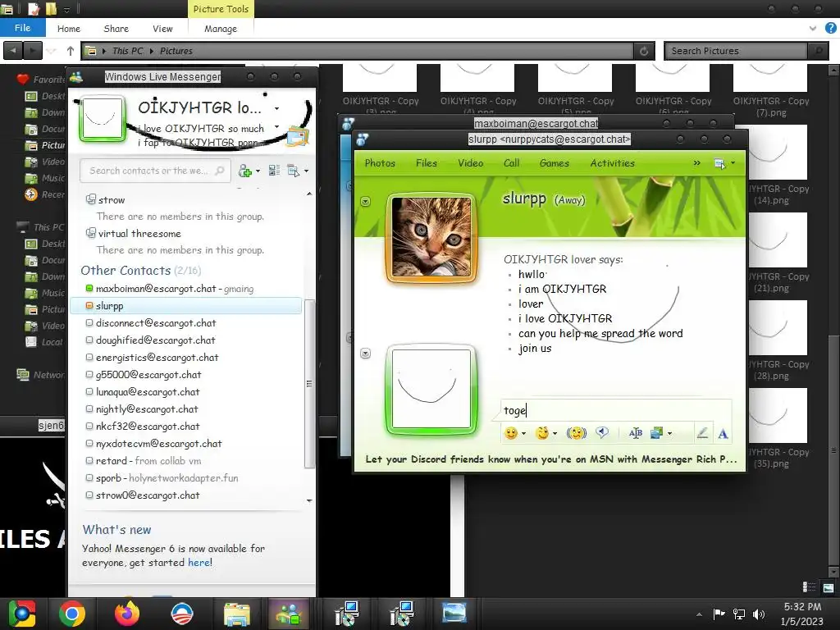The width and height of the screenshot is (840, 630).
Task: Click the chat message input field
Action: click(x=616, y=410)
